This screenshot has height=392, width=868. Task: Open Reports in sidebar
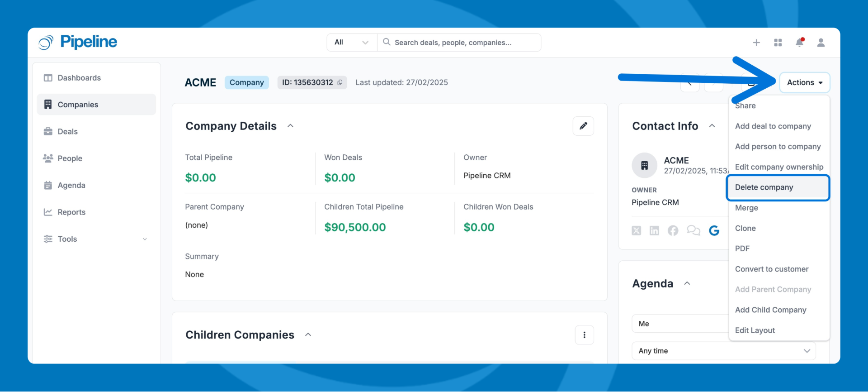coord(96,212)
